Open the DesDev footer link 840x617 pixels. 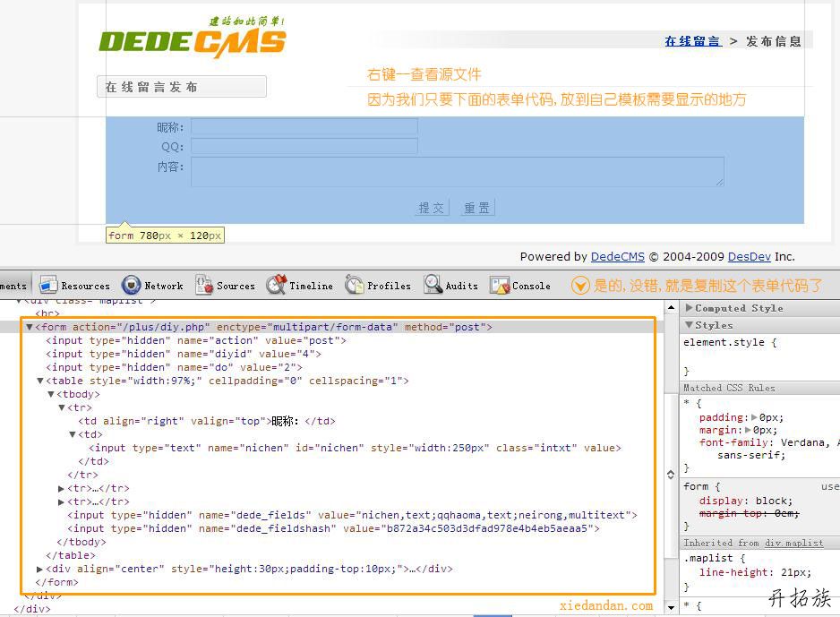[749, 256]
